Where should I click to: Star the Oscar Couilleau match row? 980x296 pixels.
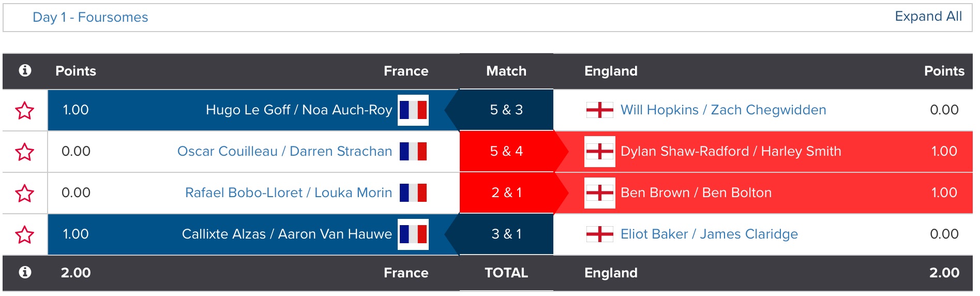click(x=25, y=152)
